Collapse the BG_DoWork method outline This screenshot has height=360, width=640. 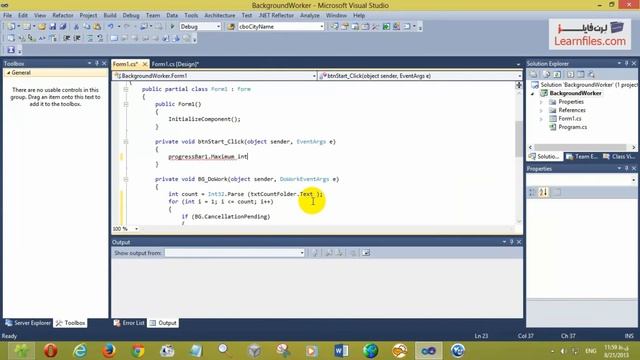(126, 179)
